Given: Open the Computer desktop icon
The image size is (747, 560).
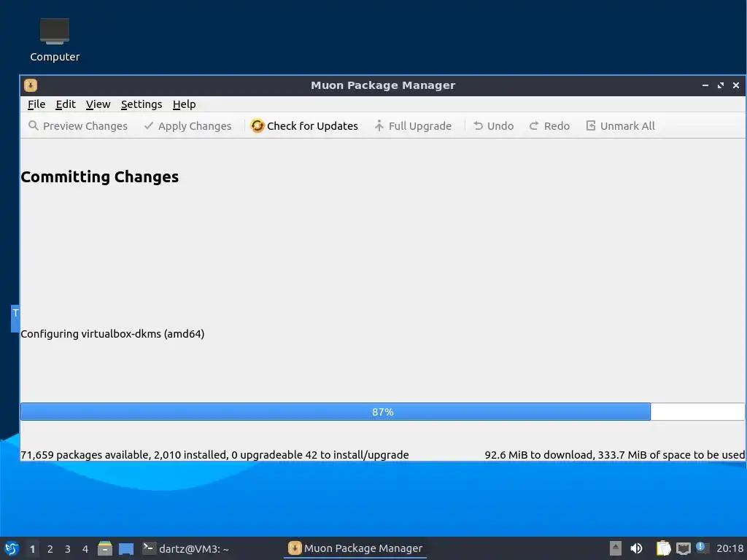Looking at the screenshot, I should pos(55,39).
